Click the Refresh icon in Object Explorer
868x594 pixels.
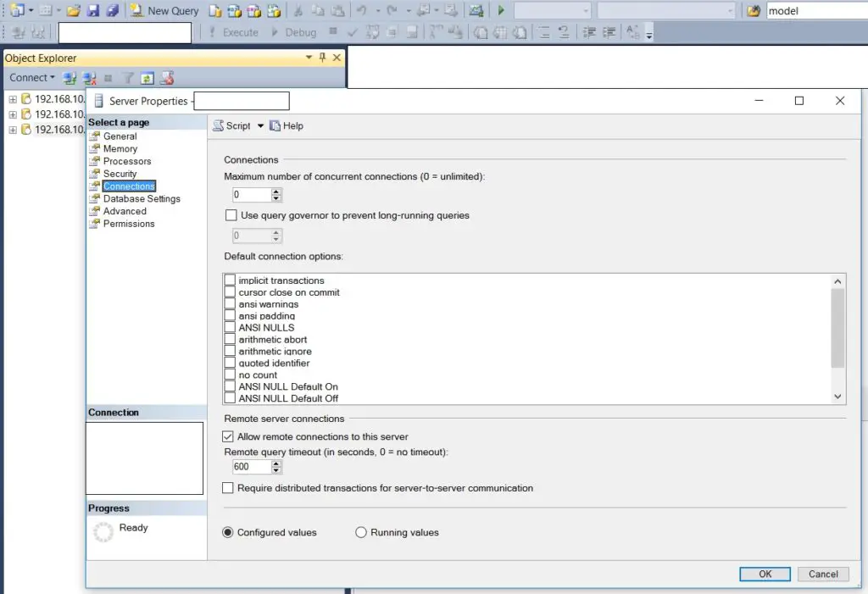coord(147,78)
